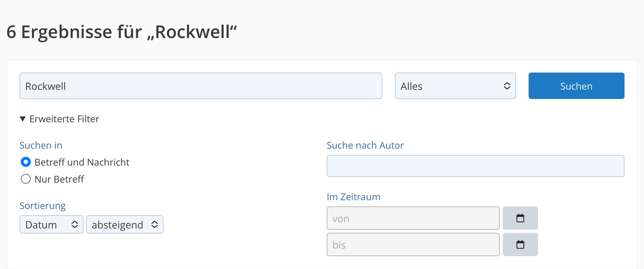Click the 'Sortierung' label
The image size is (644, 269).
(x=43, y=206)
